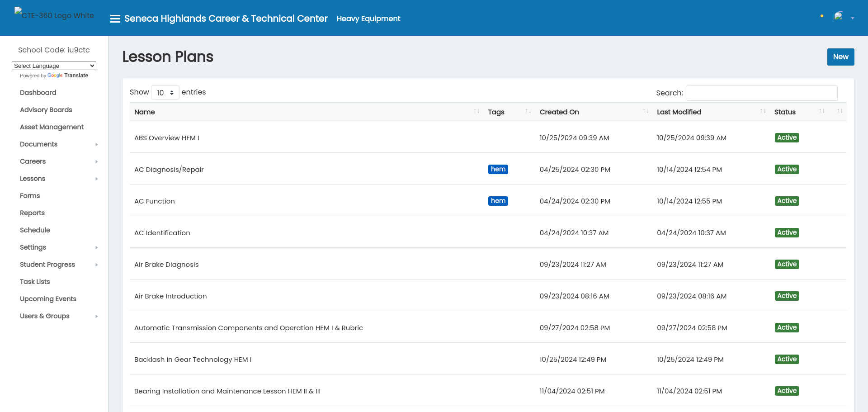868x412 pixels.
Task: Click the yellow notification dot
Action: pyautogui.click(x=821, y=16)
